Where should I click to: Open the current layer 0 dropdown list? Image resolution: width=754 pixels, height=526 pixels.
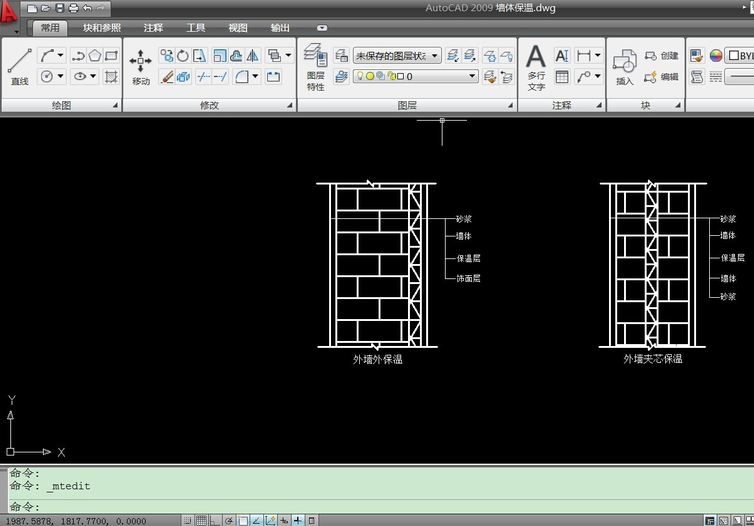click(415, 76)
